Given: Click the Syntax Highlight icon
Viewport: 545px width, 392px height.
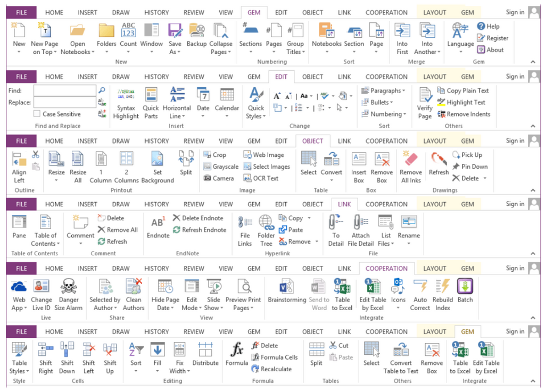Looking at the screenshot, I should point(126,95).
